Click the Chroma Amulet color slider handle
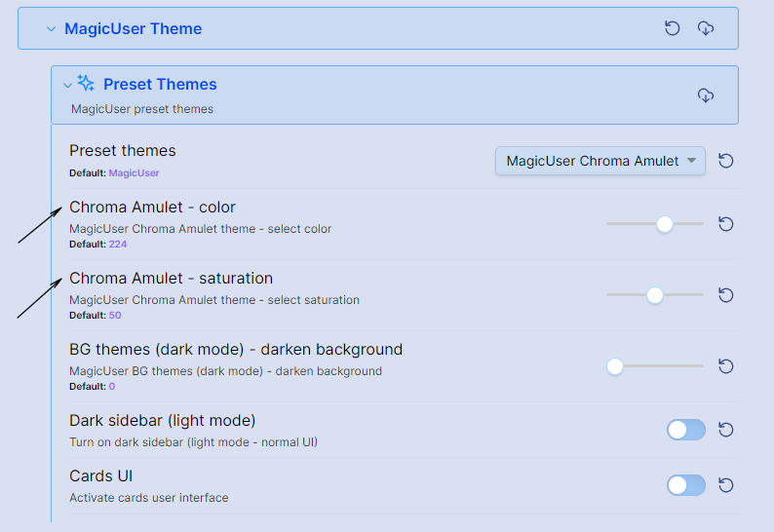The width and height of the screenshot is (774, 532). coord(665,224)
